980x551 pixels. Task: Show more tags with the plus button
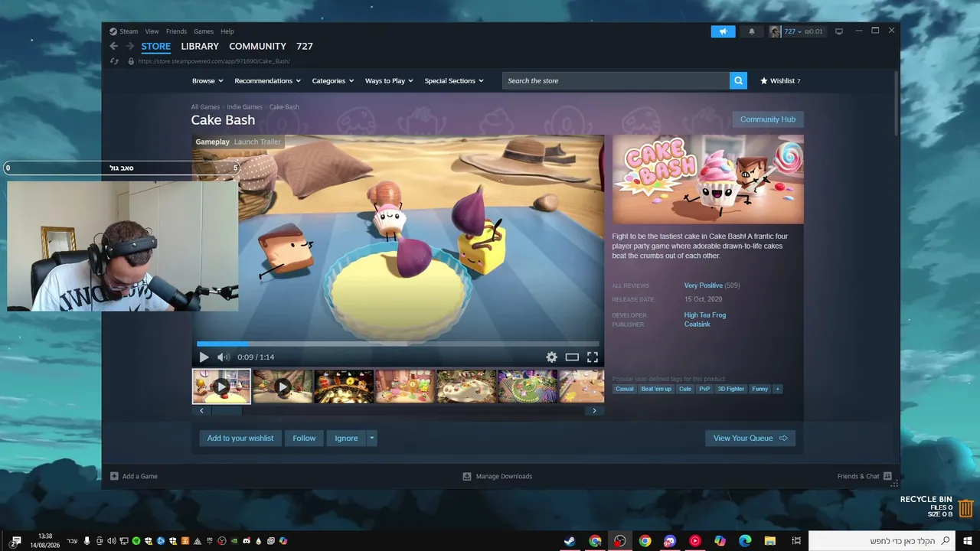click(778, 389)
